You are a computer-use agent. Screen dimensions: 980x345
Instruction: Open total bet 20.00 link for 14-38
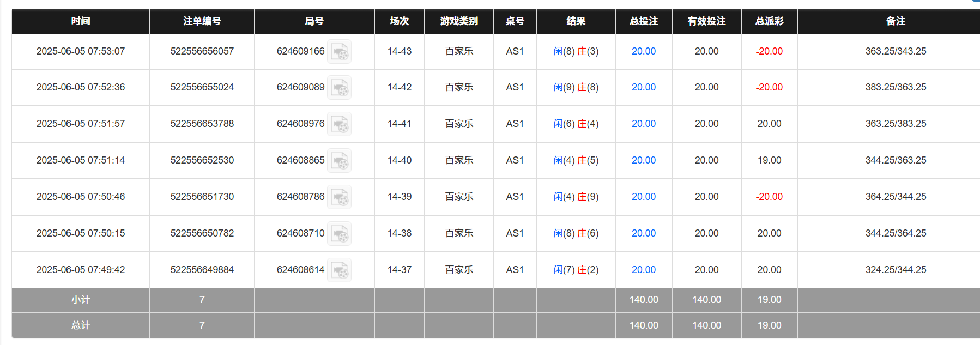click(x=643, y=233)
